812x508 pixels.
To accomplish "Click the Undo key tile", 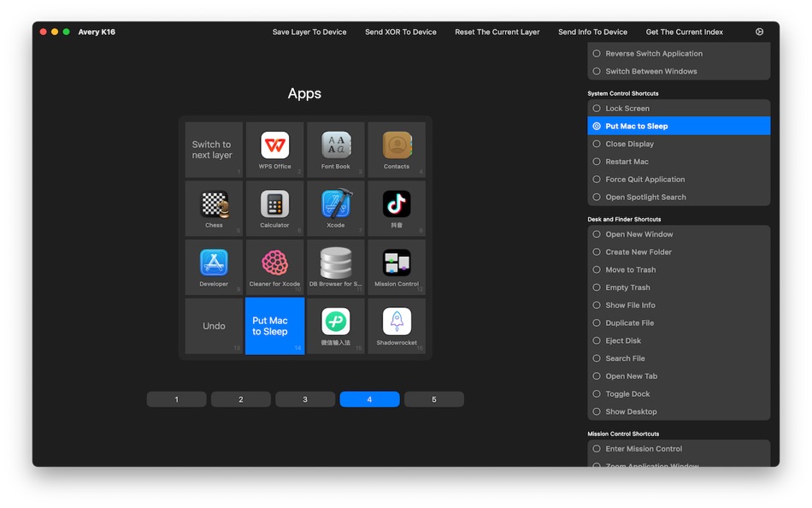I will pyautogui.click(x=214, y=326).
